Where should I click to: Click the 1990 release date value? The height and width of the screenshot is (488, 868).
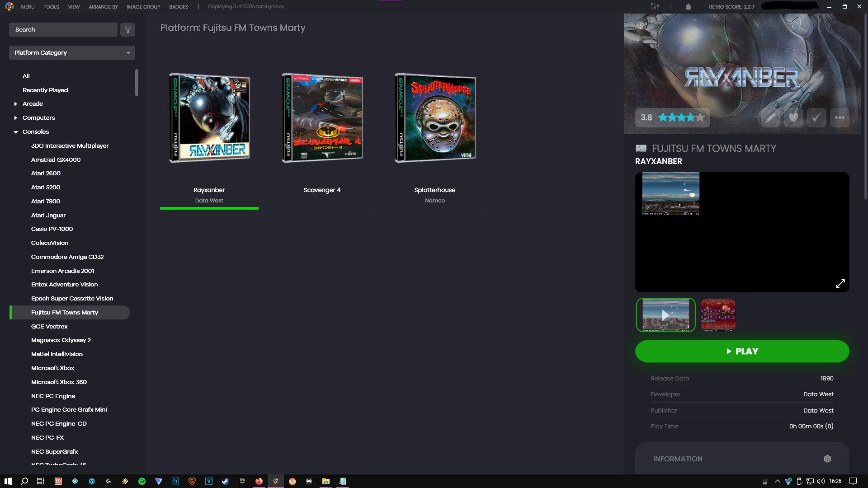(x=827, y=378)
